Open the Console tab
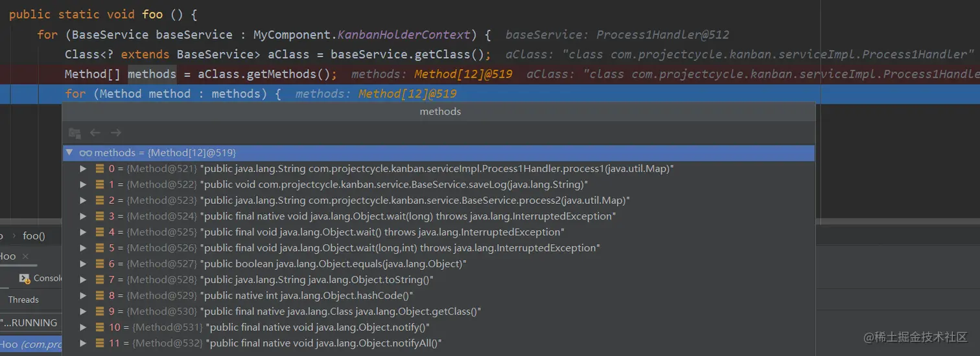 47,278
